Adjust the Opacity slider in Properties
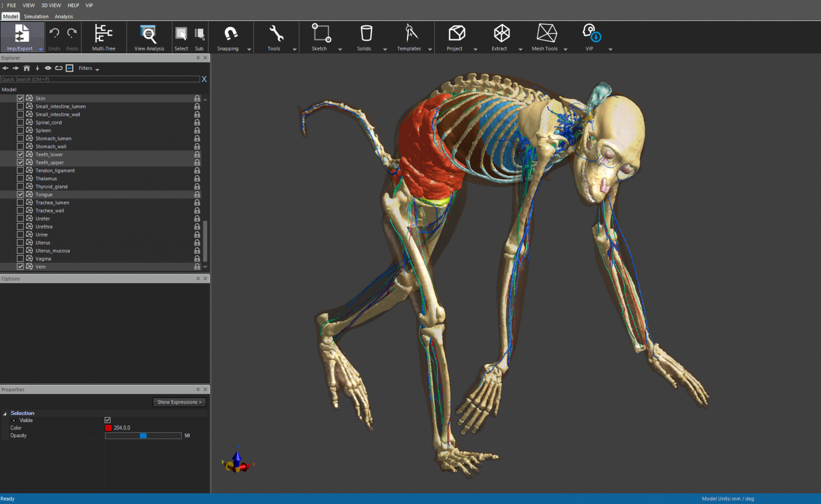The image size is (821, 504). (143, 435)
